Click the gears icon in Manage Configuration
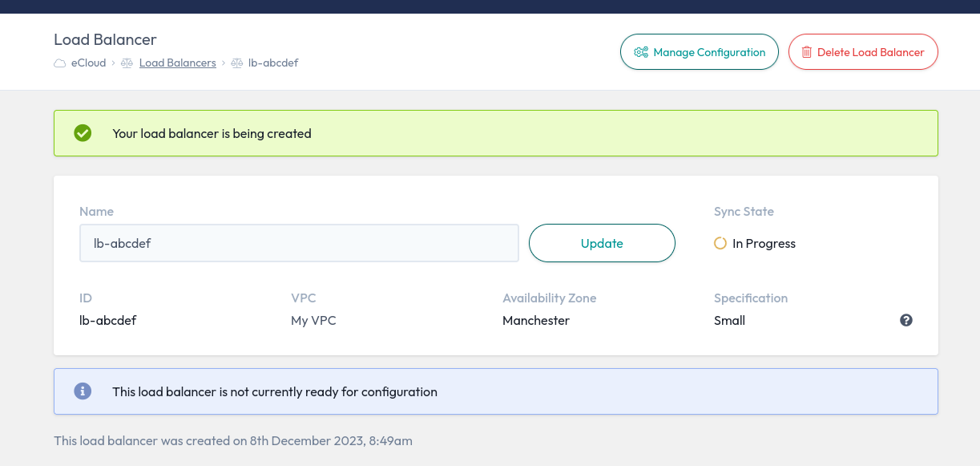The width and height of the screenshot is (980, 466). click(641, 52)
